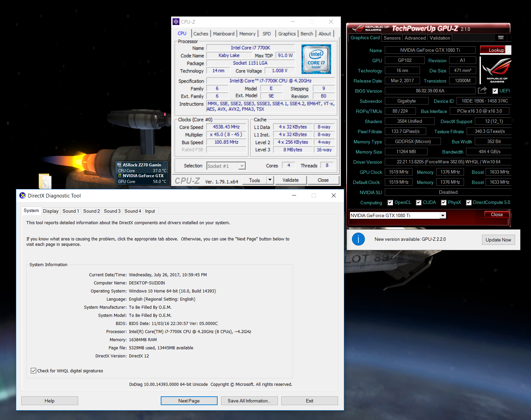Click the Driver Version field in GPU-Z
This screenshot has height=420, width=531.
pos(448,162)
